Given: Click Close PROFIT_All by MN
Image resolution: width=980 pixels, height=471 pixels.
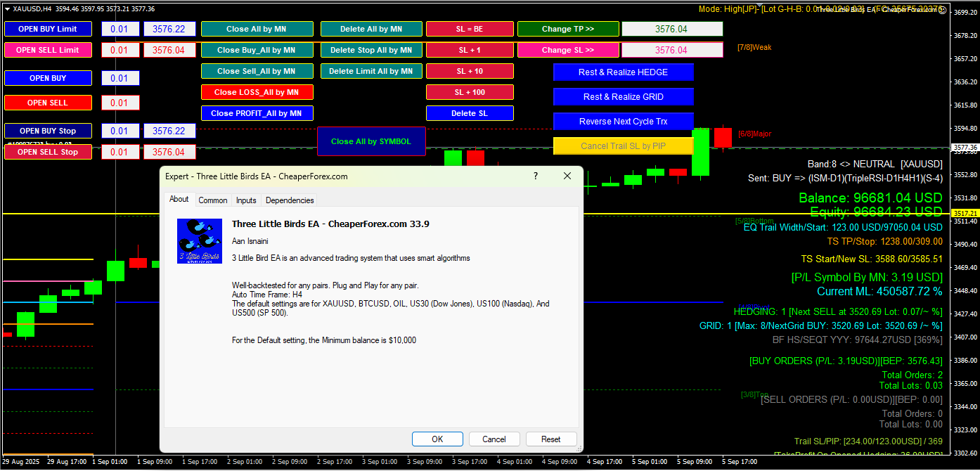Looking at the screenshot, I should click(257, 113).
